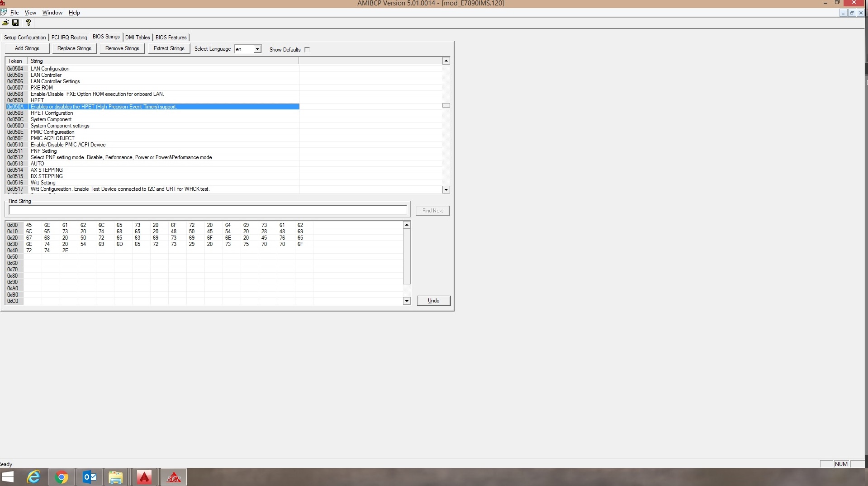Open the Window menu
This screenshot has width=868, height=486.
52,13
